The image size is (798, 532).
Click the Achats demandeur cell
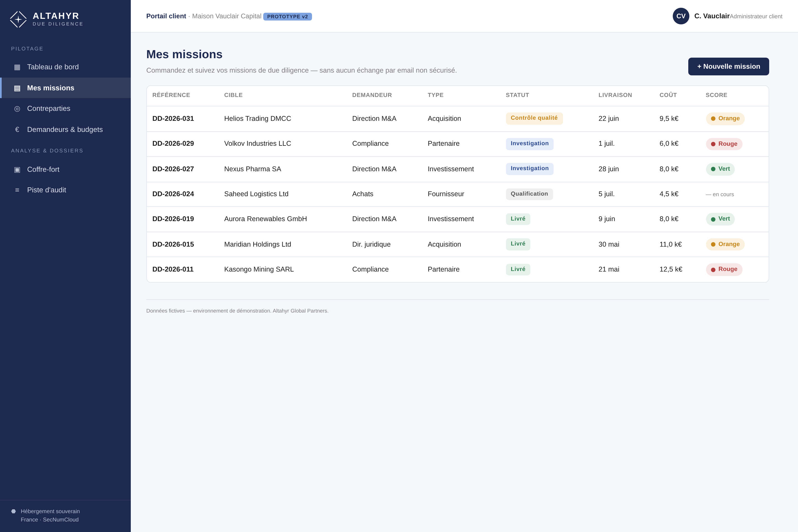click(363, 194)
